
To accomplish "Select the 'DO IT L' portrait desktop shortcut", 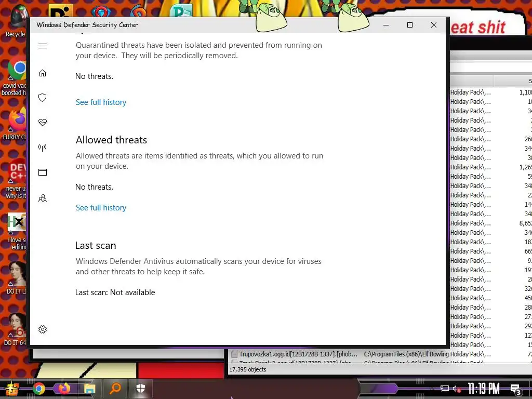I will 16,278.
